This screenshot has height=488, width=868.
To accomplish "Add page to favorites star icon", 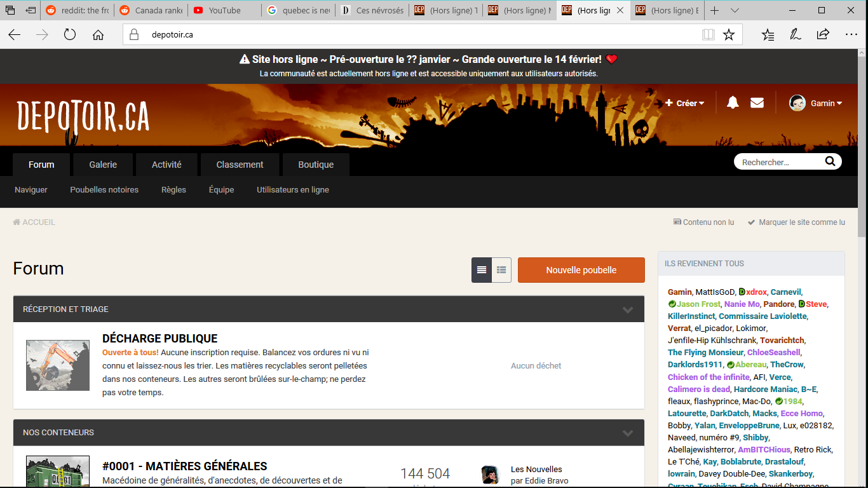I will (x=729, y=35).
